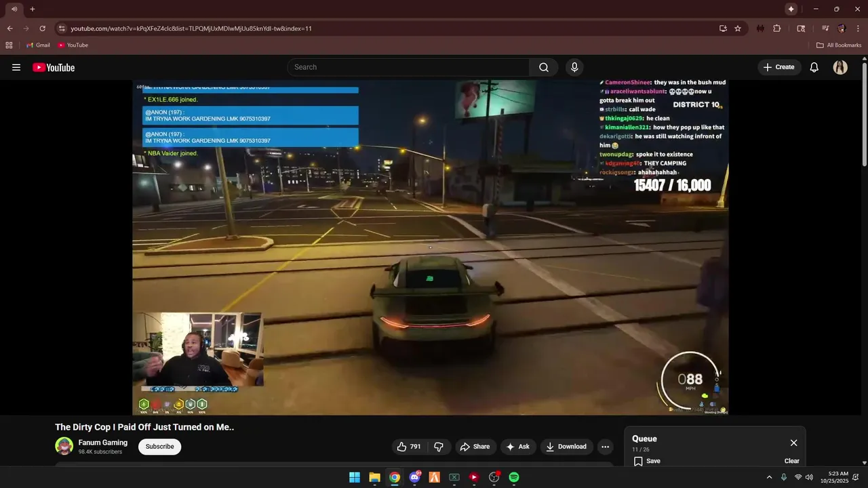Click the Ask button

[517, 447]
